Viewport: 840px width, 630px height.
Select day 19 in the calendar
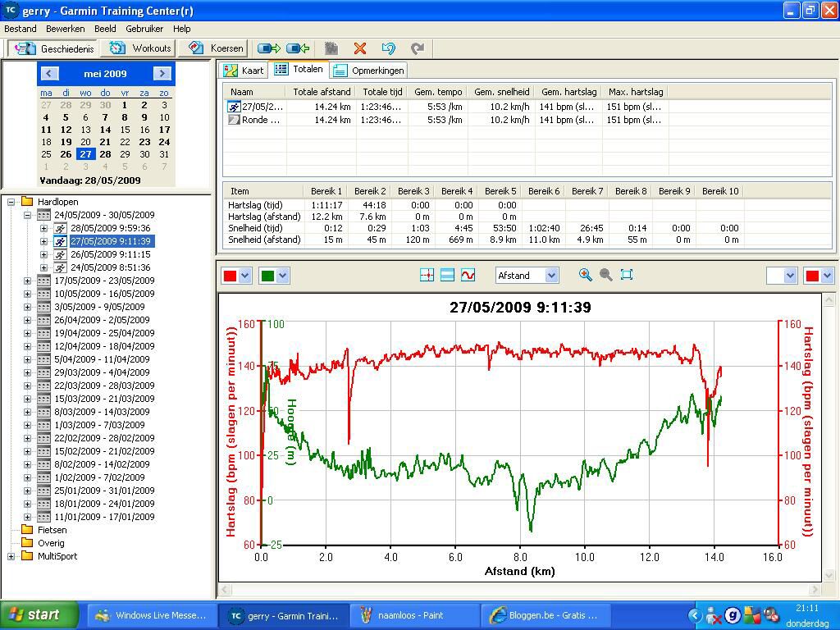tap(66, 142)
